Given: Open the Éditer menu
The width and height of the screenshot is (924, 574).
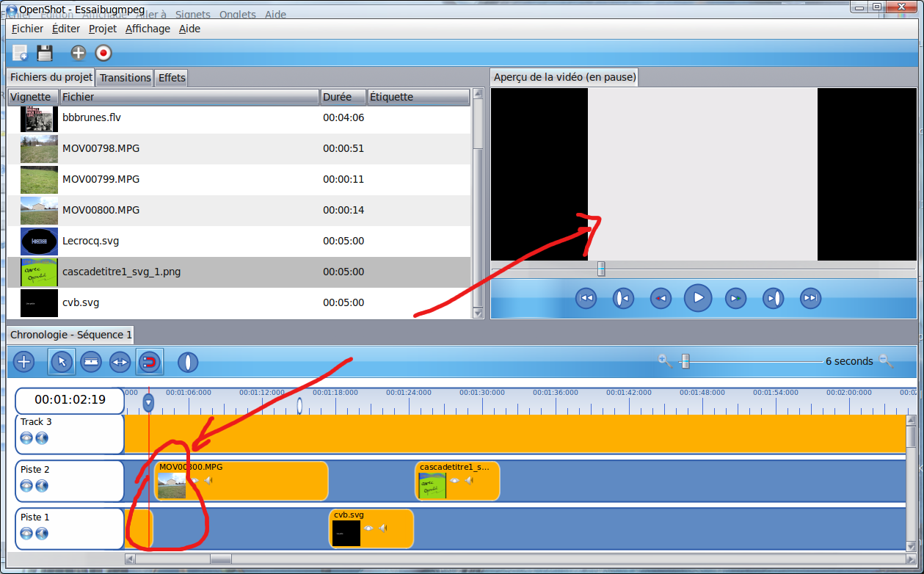Looking at the screenshot, I should (x=66, y=29).
